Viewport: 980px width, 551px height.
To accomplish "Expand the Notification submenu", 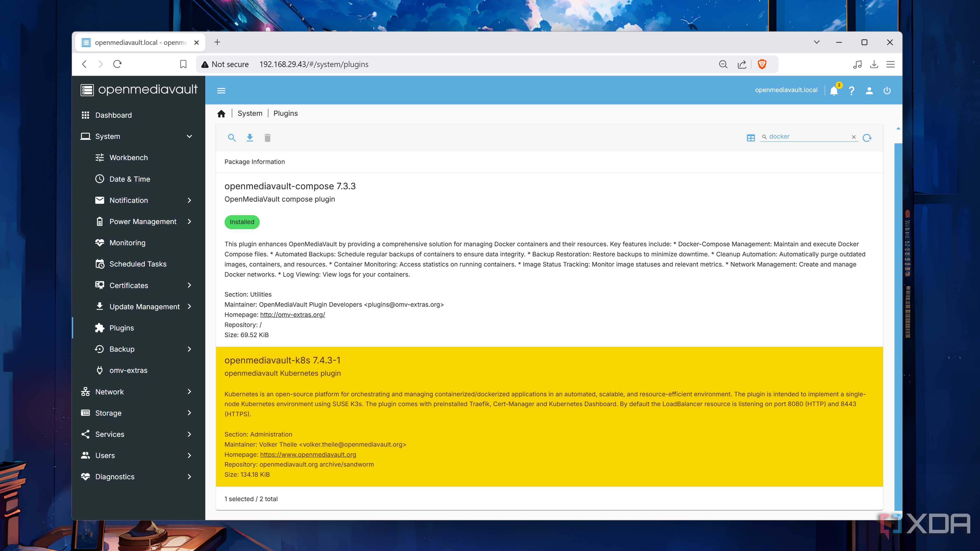I will 139,200.
